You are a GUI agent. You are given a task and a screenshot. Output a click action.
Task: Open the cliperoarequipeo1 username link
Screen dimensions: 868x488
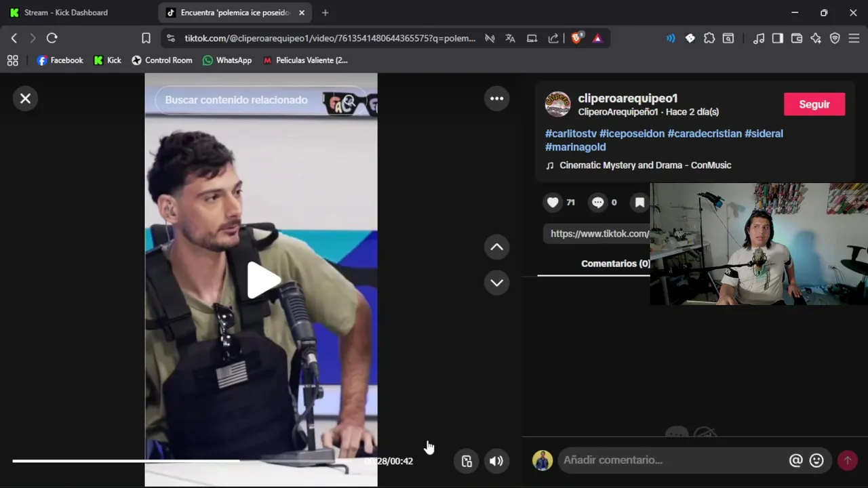coord(628,98)
